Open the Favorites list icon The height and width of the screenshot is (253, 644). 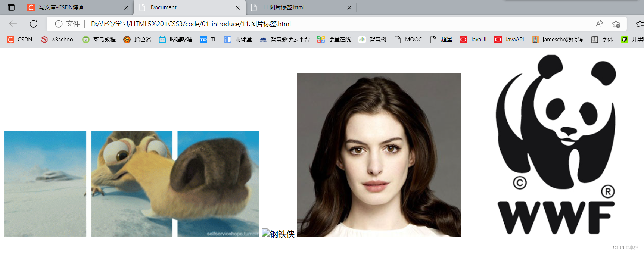(x=640, y=24)
